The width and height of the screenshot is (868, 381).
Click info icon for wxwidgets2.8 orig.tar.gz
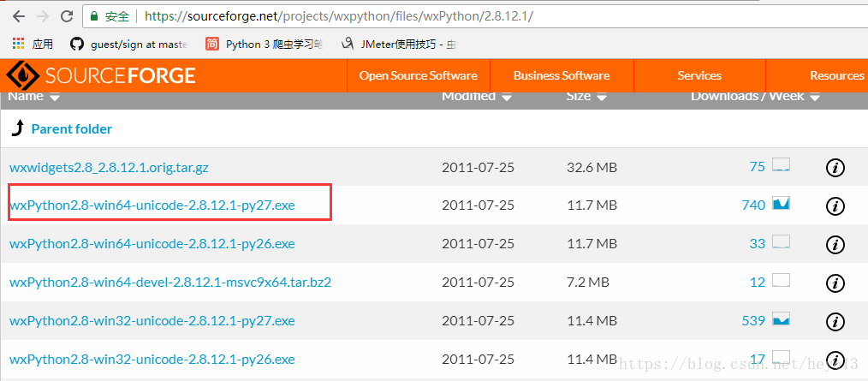(x=835, y=167)
